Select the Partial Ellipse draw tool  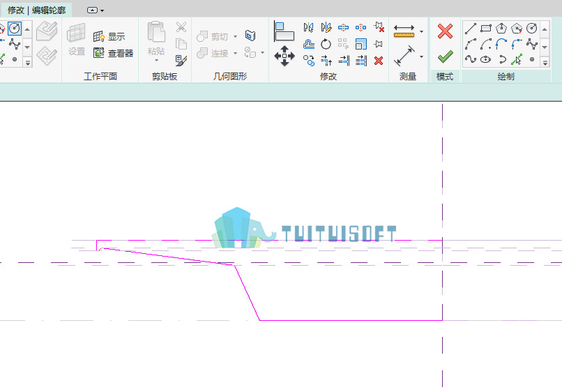[x=501, y=59]
